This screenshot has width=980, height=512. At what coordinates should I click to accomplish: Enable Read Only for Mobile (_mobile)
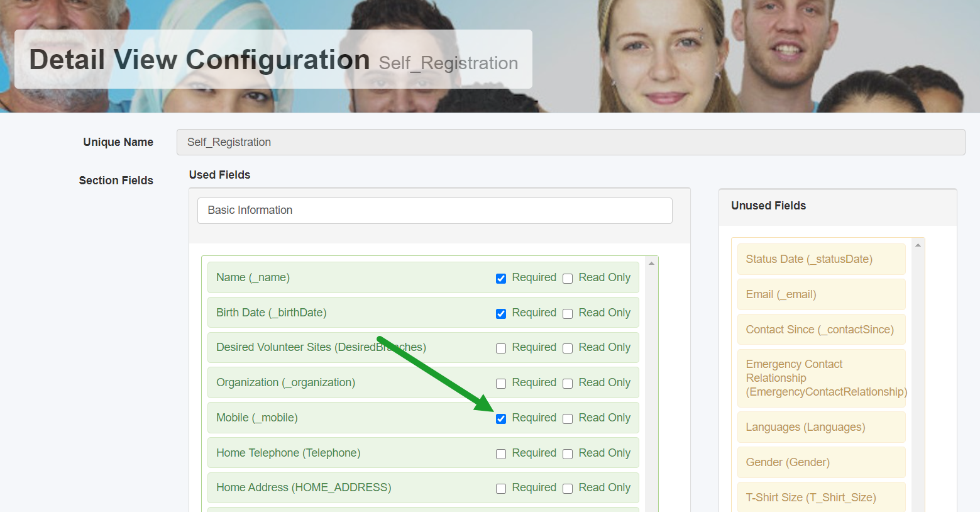[x=568, y=419]
